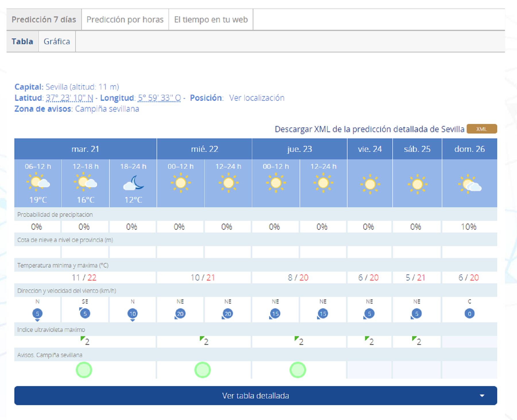Click the cloudy intervals icon for dom. 26
This screenshot has height=420, width=517.
(x=470, y=184)
